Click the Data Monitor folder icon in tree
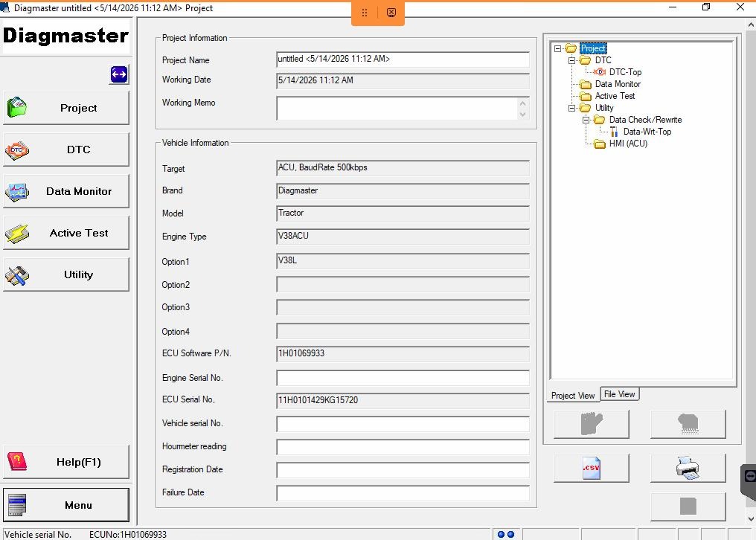This screenshot has height=540, width=756. [x=586, y=84]
